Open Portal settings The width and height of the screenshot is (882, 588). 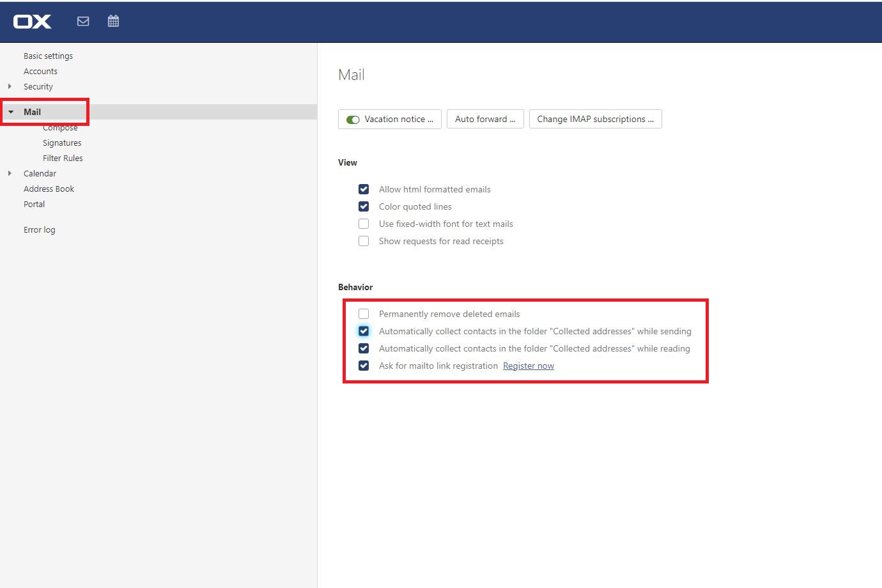pyautogui.click(x=34, y=204)
